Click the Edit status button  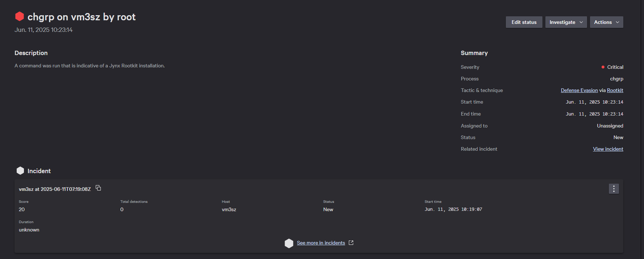coord(524,22)
